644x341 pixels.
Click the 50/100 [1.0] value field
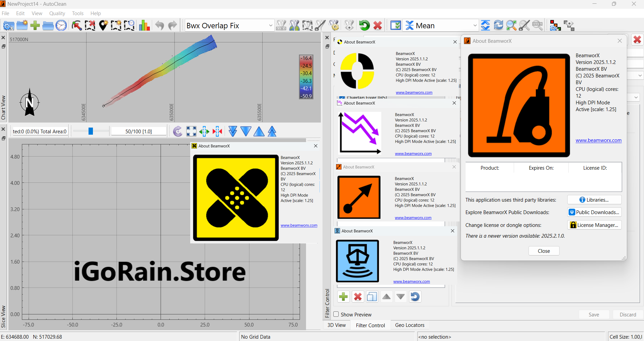click(139, 131)
